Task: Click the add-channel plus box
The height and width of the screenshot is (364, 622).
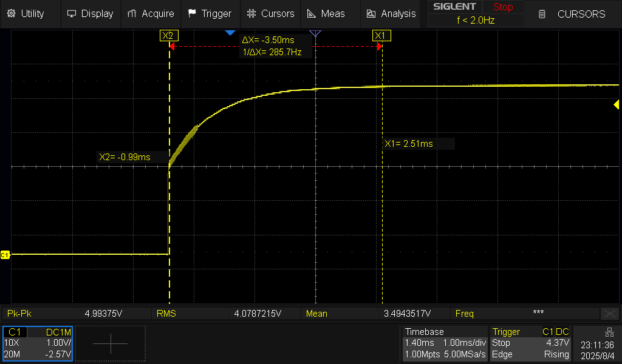Action: pyautogui.click(x=111, y=343)
